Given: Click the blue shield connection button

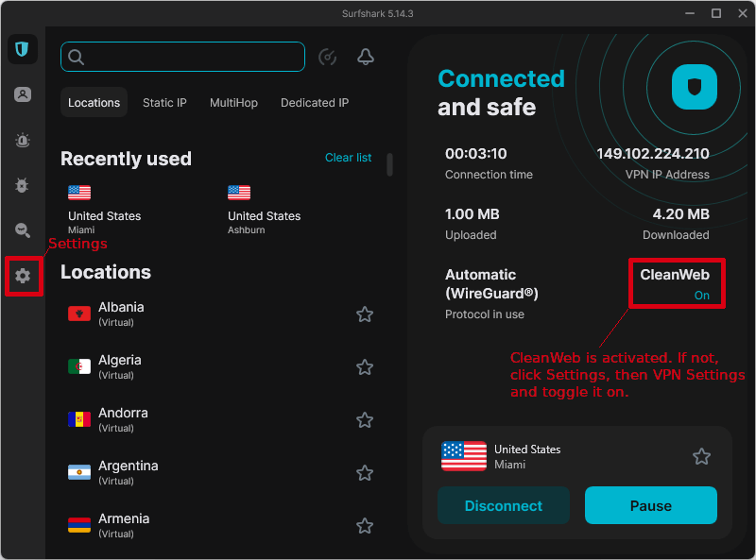Looking at the screenshot, I should [695, 87].
